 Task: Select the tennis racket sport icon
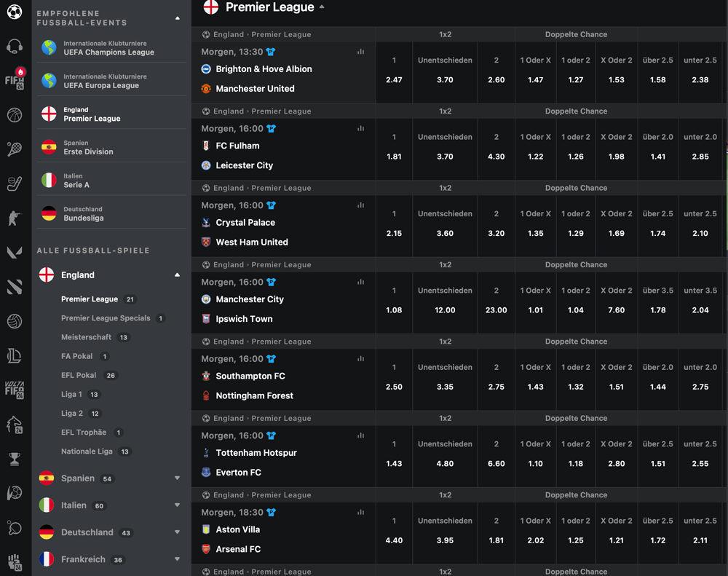pyautogui.click(x=15, y=149)
